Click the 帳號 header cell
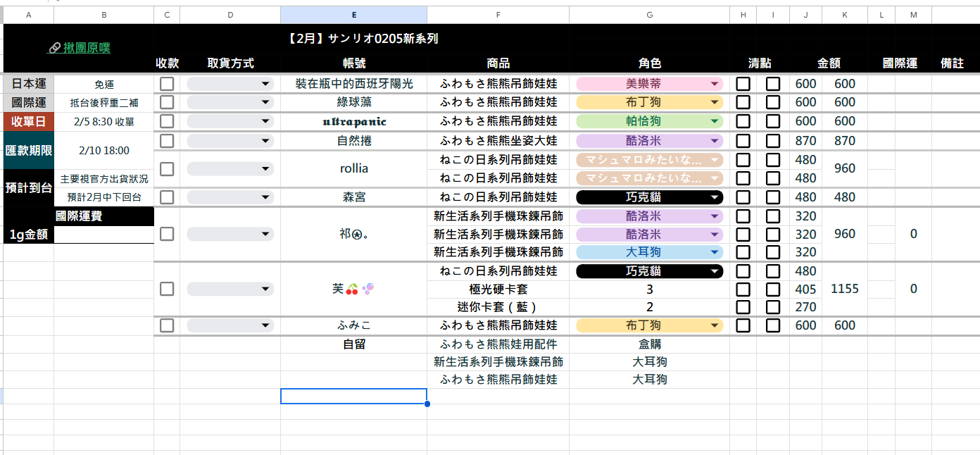The height and width of the screenshot is (455, 980). (x=353, y=63)
